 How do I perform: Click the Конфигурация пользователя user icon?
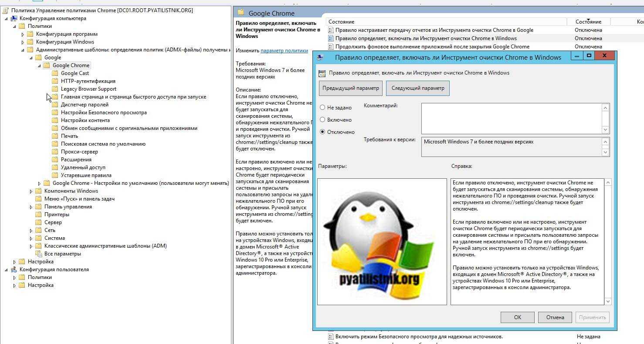tap(14, 269)
